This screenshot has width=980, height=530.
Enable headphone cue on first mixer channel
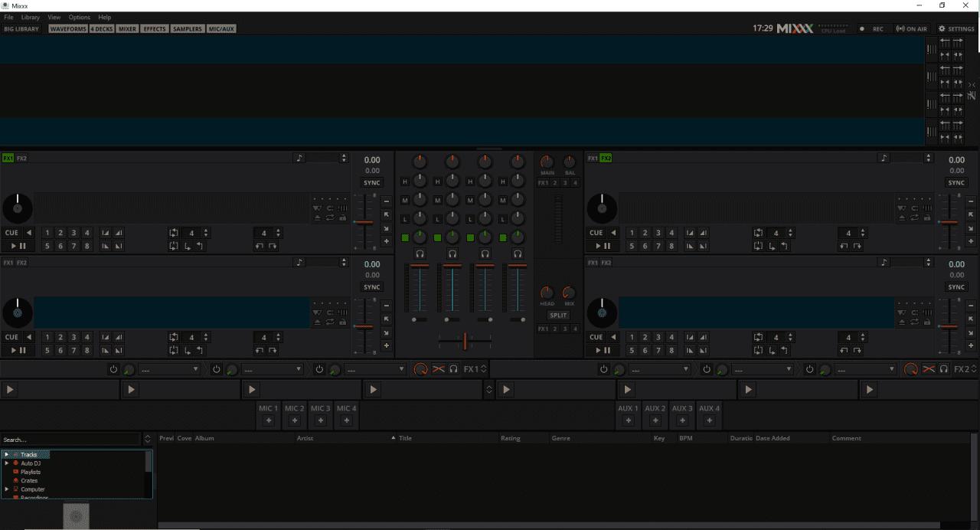(420, 254)
